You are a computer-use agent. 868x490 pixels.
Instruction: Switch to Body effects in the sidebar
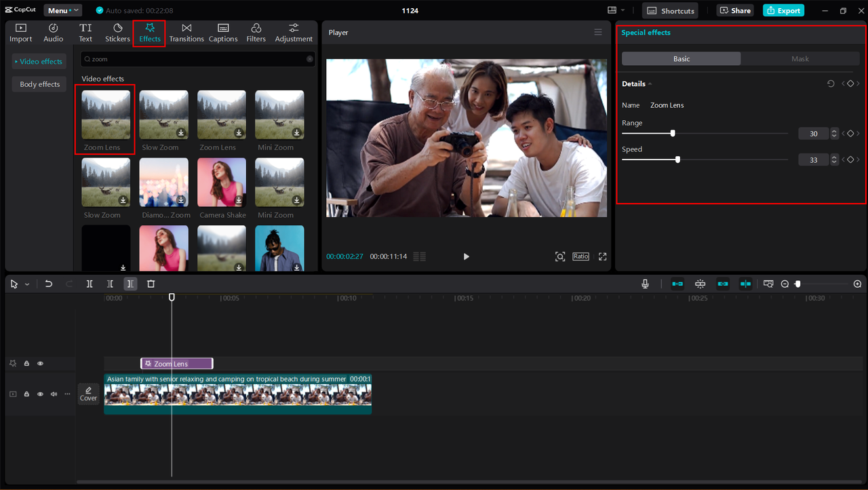39,83
